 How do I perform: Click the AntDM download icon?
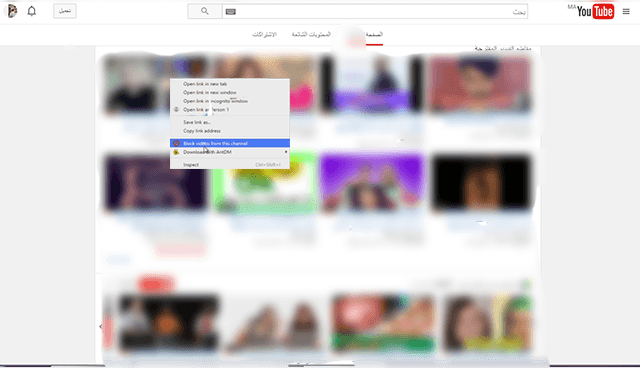tap(176, 152)
